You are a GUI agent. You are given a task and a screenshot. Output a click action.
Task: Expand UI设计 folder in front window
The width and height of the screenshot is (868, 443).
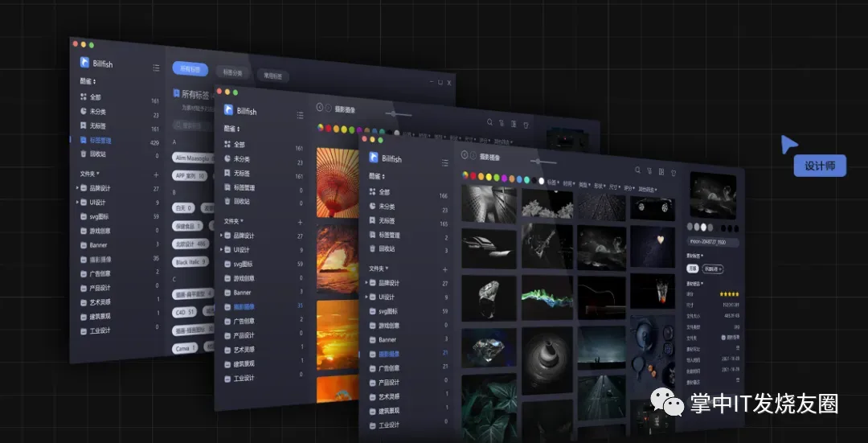[x=366, y=297]
